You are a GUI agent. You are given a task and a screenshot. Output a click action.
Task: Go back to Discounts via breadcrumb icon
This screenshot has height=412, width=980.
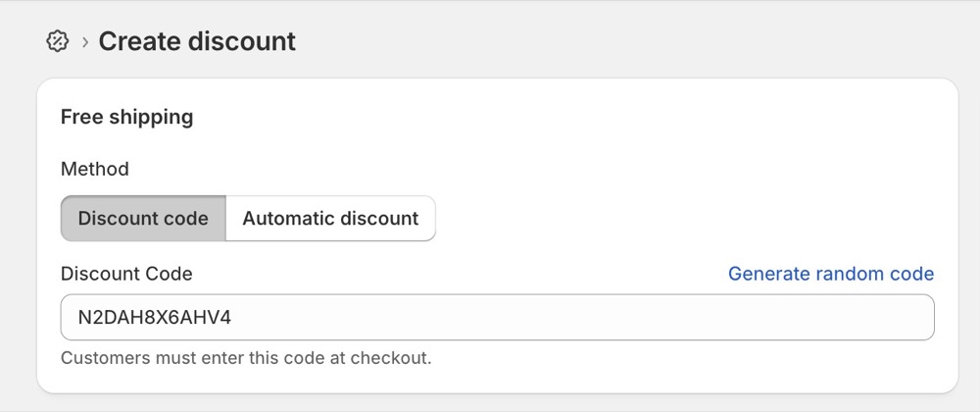point(58,41)
